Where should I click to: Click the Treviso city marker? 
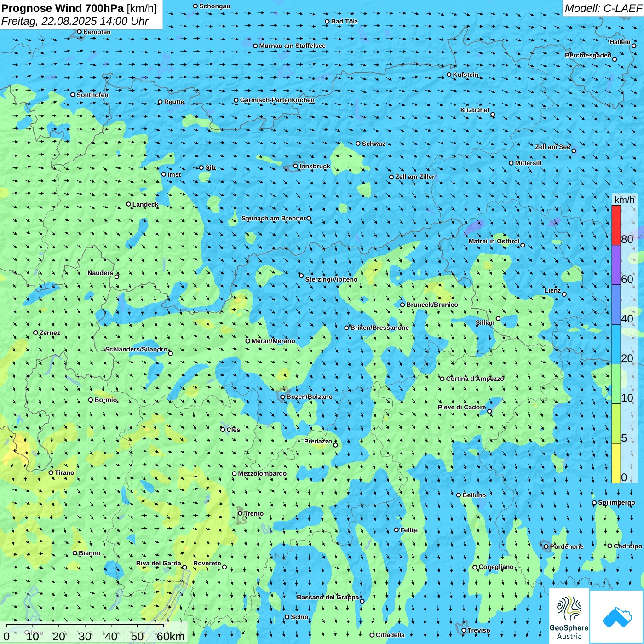coord(464,630)
